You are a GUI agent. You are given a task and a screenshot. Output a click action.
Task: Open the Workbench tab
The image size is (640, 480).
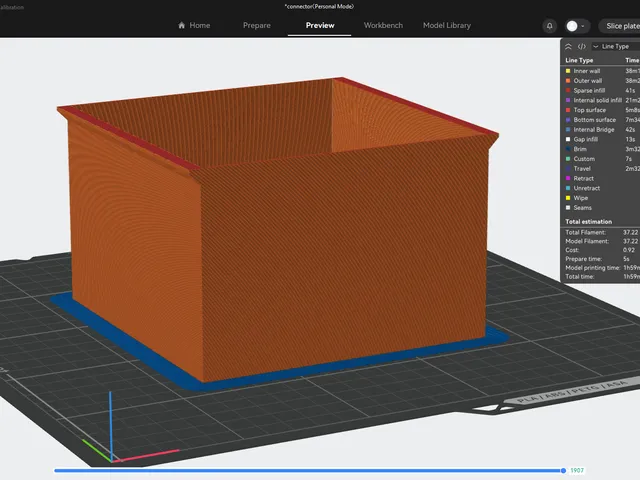(x=383, y=25)
